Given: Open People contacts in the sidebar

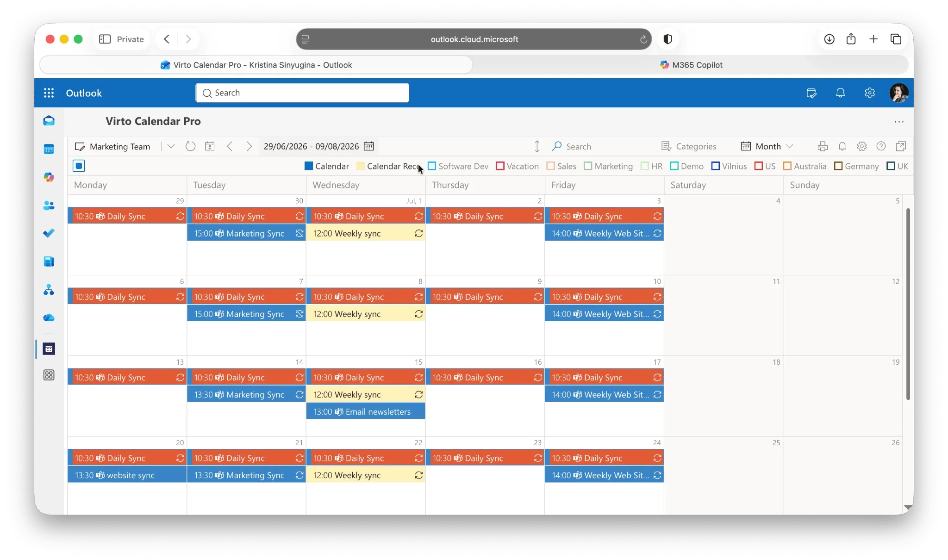Looking at the screenshot, I should point(49,205).
